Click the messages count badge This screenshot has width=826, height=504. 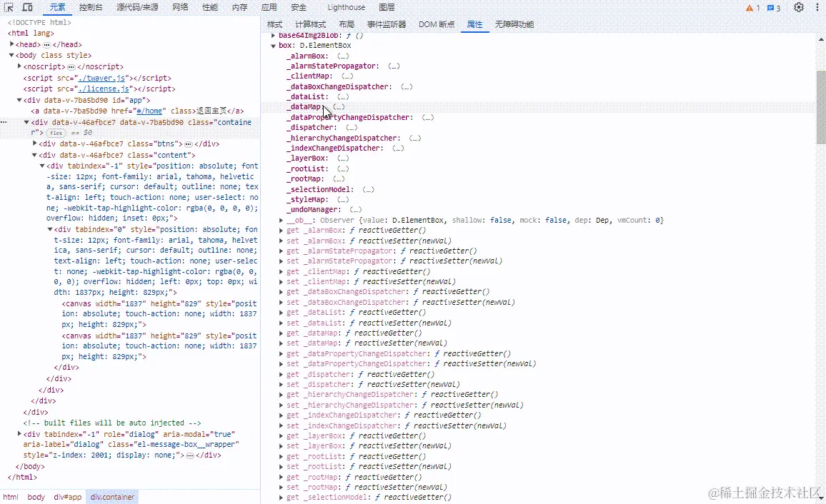pyautogui.click(x=773, y=8)
